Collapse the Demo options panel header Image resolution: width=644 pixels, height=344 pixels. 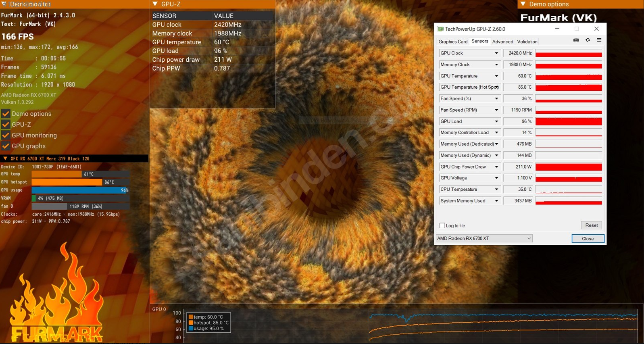pos(523,4)
